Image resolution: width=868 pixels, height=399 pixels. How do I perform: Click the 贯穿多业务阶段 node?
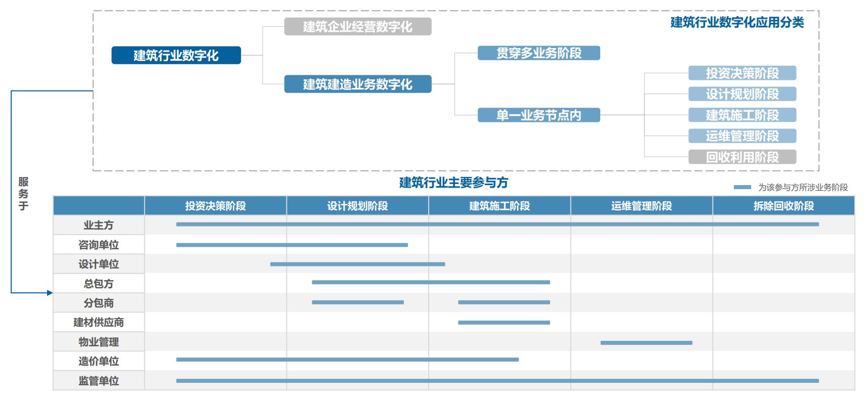539,53
